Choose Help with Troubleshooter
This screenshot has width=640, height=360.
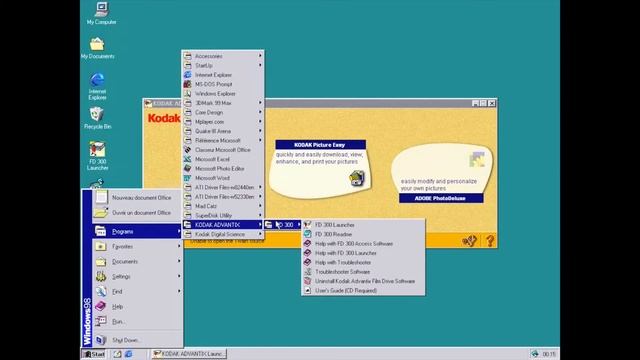(363, 262)
